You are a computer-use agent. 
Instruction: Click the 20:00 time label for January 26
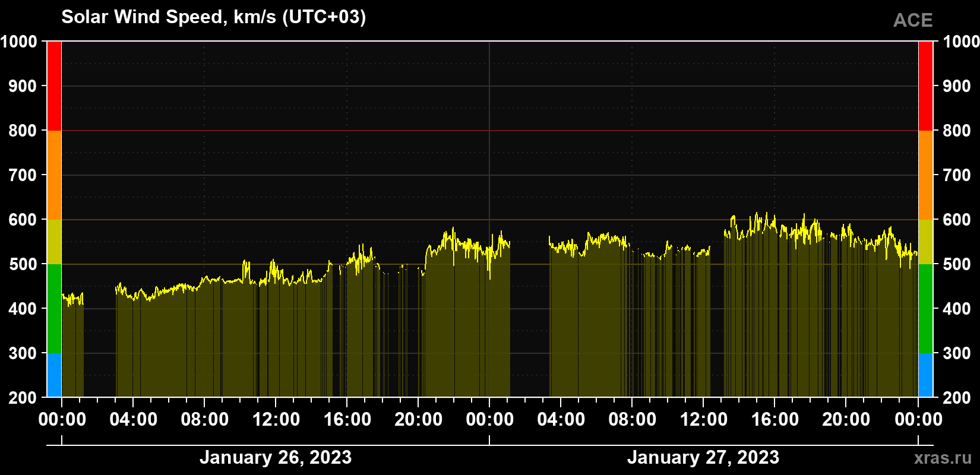coord(419,420)
